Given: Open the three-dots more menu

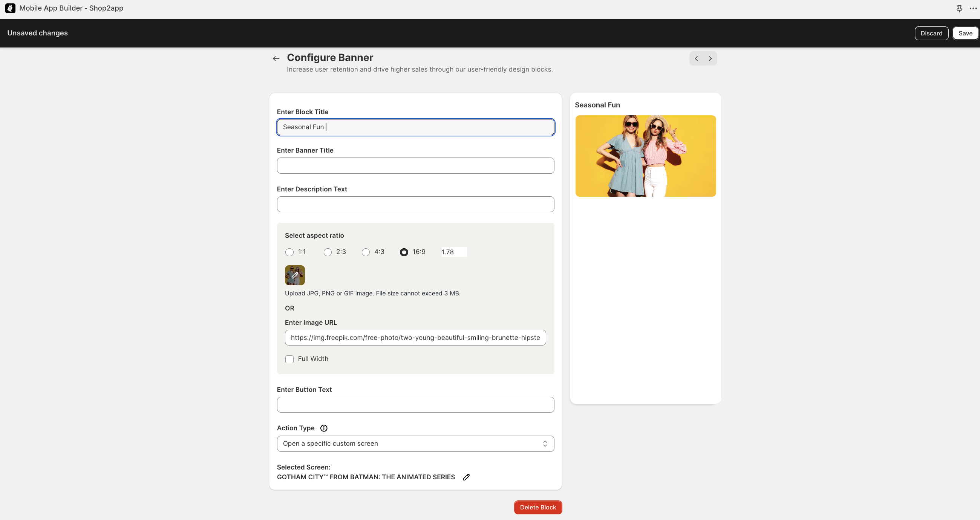Looking at the screenshot, I should [x=973, y=8].
